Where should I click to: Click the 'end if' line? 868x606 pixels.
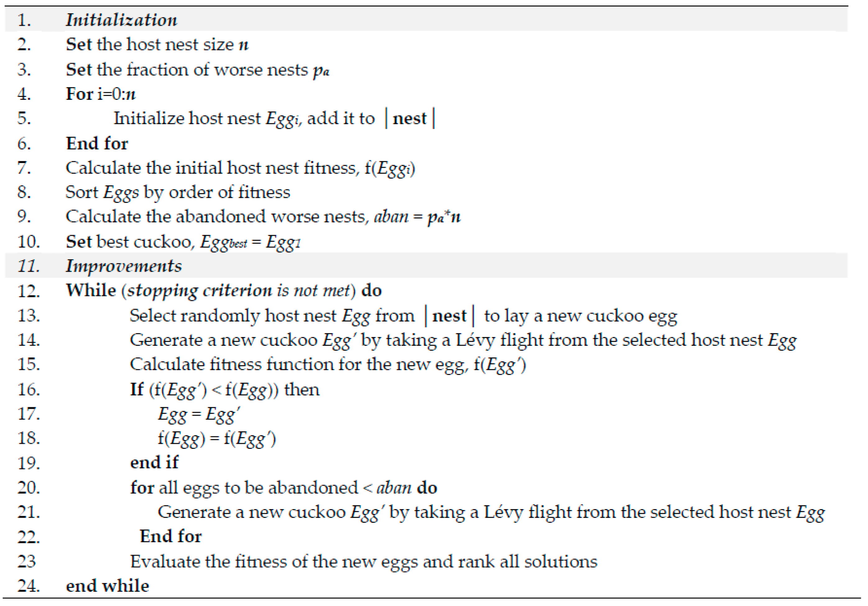tap(154, 462)
